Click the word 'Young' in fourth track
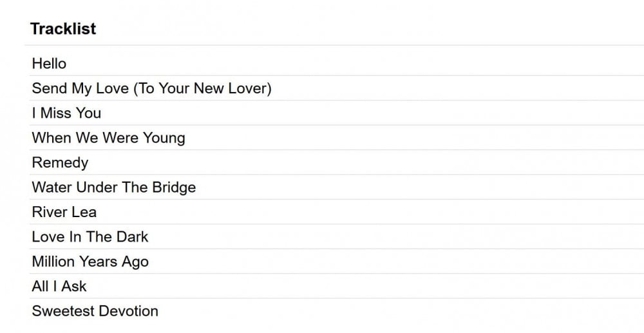This screenshot has height=333, width=644. coord(164,138)
